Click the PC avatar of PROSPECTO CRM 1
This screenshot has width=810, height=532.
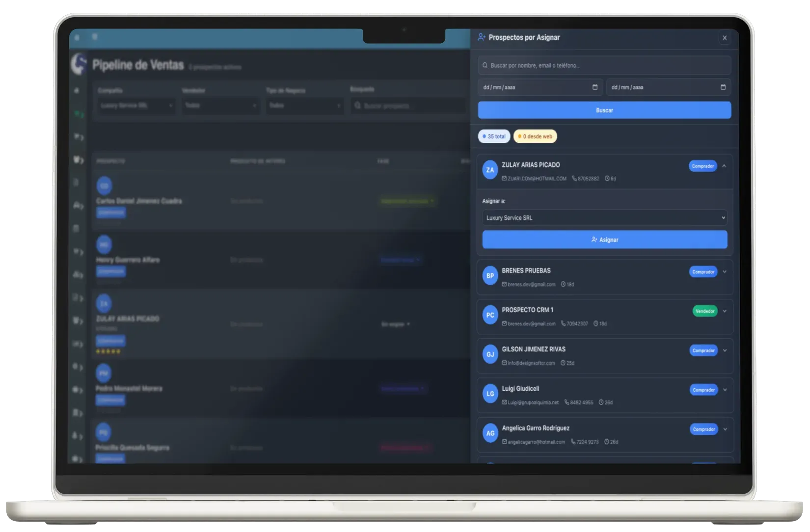coord(490,315)
